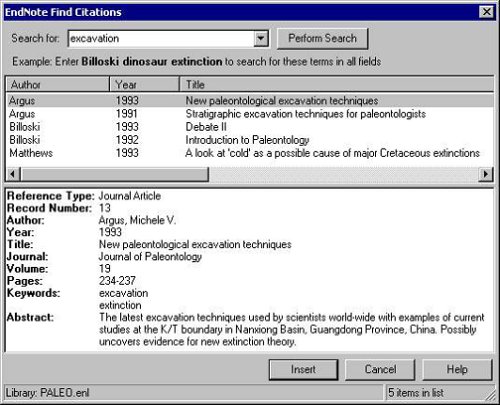This screenshot has width=500, height=405.
Task: Sort results by Year column header
Action: tap(145, 85)
